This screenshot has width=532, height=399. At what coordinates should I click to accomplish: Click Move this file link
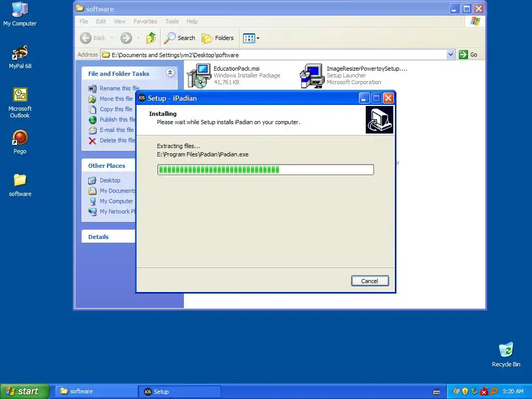coord(116,99)
